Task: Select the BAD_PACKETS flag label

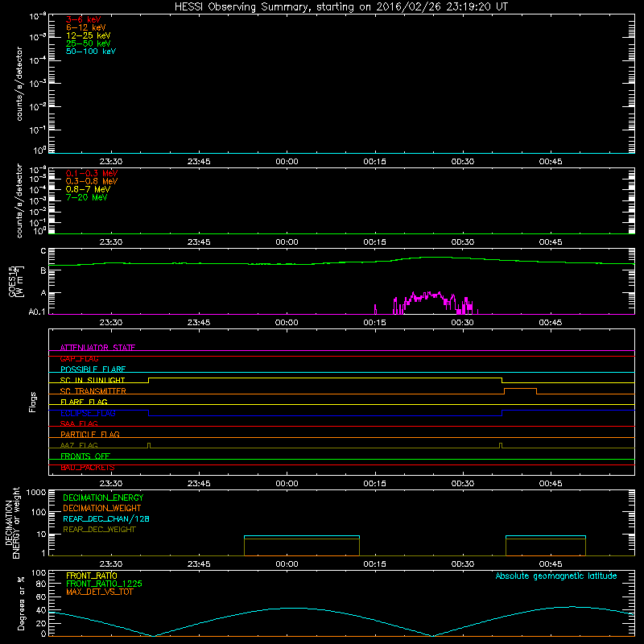Action: pyautogui.click(x=88, y=468)
